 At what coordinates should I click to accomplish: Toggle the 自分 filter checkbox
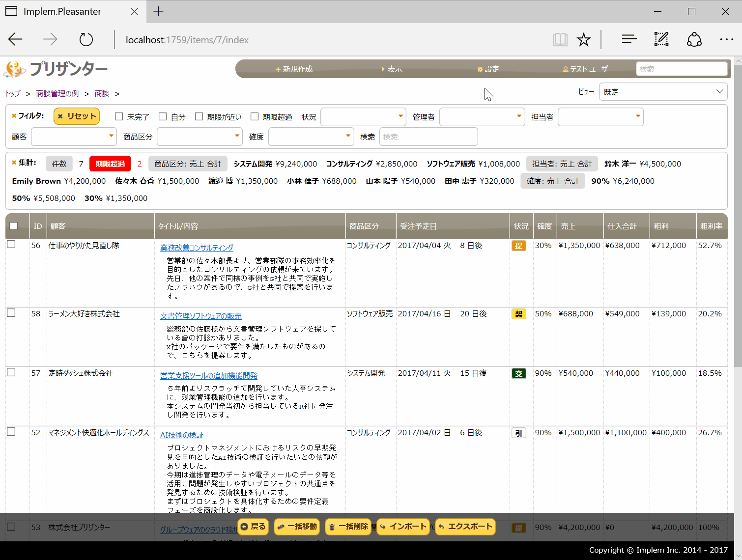click(163, 116)
